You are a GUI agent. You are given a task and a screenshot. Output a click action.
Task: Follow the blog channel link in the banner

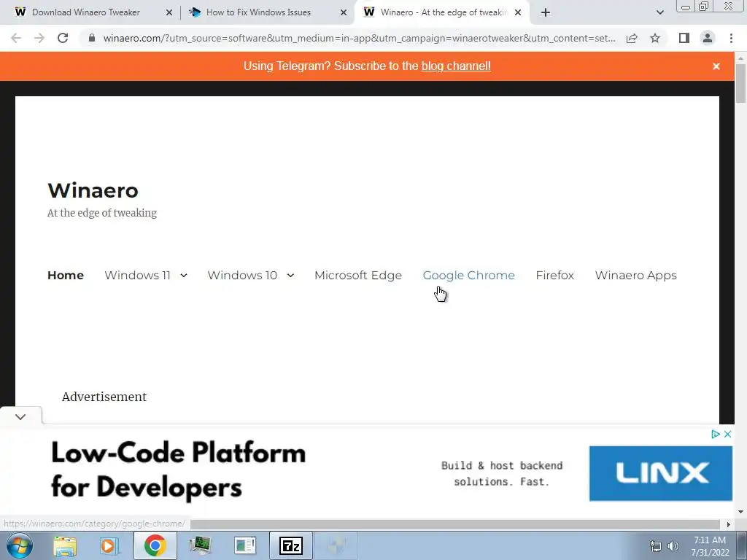tap(456, 66)
